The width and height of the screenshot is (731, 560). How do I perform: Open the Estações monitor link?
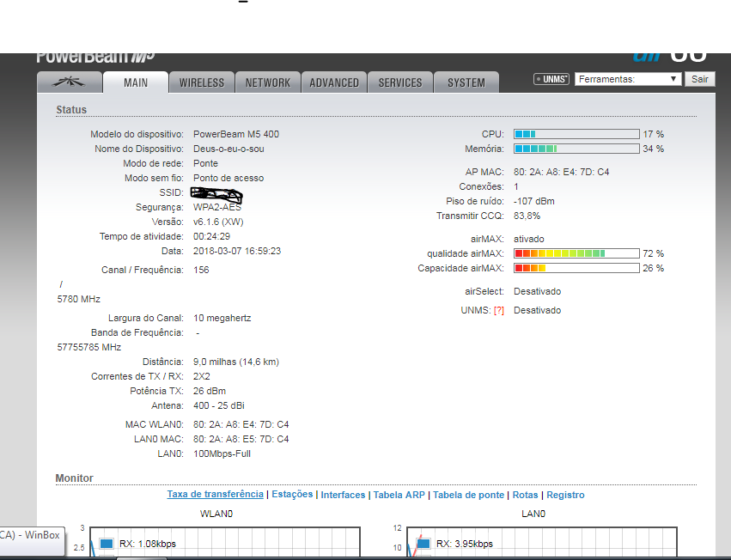(292, 494)
